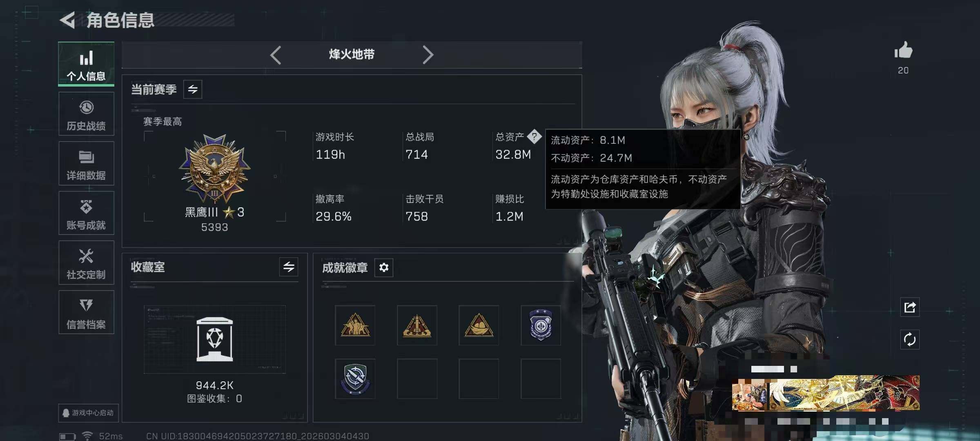Open the 信誉档案 sidebar section

(86, 312)
